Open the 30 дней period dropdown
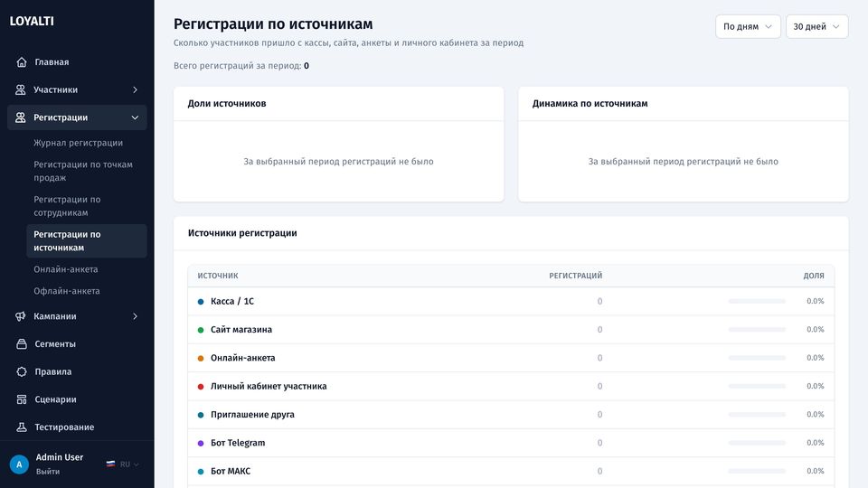This screenshot has width=868, height=488. coord(817,26)
